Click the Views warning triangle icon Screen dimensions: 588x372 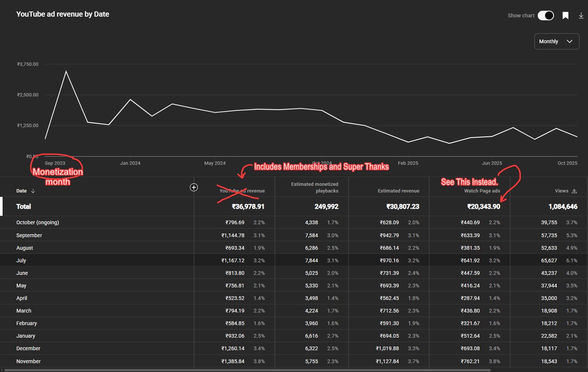click(x=574, y=191)
